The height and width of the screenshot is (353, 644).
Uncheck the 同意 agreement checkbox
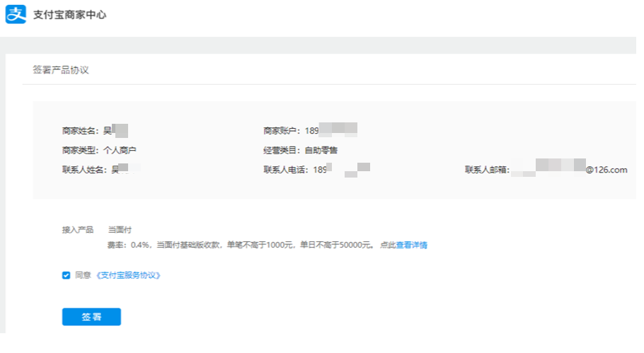[66, 275]
